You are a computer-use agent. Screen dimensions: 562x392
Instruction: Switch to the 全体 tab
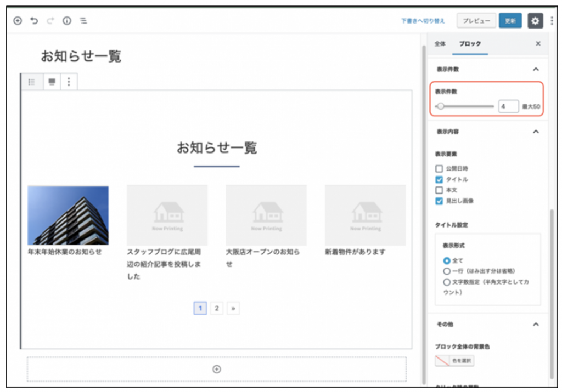pyautogui.click(x=440, y=44)
